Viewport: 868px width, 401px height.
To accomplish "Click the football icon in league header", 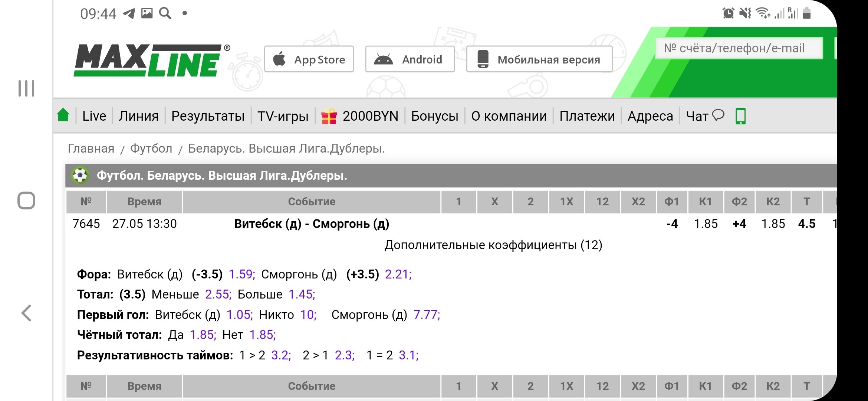I will (x=80, y=175).
